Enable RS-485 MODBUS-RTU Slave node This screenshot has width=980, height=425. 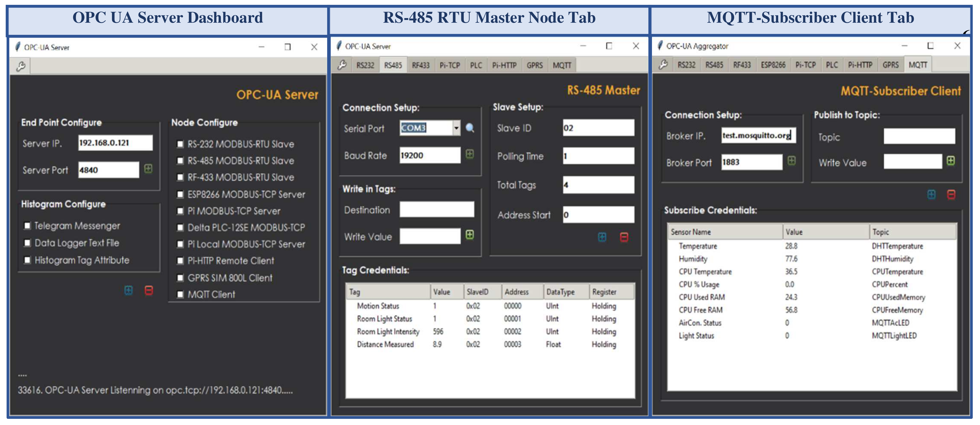(180, 160)
